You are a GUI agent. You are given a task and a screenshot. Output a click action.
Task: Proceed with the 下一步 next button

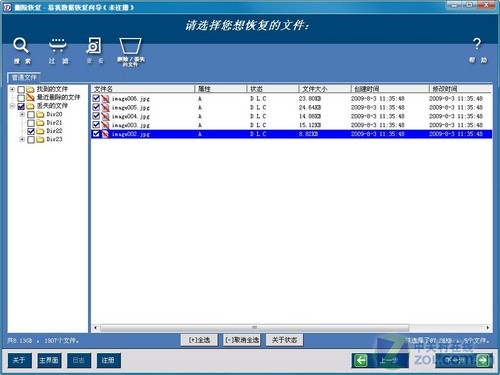pos(464,360)
